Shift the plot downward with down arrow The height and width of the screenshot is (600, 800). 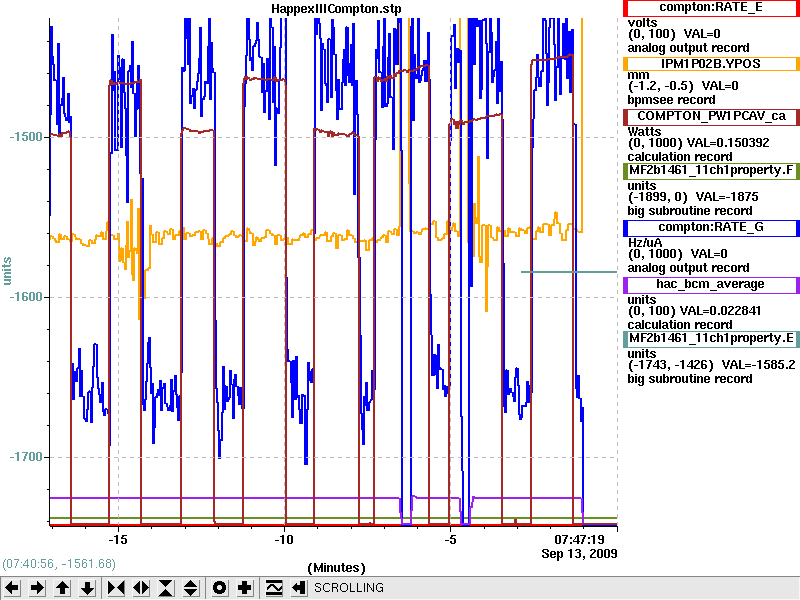click(x=88, y=588)
